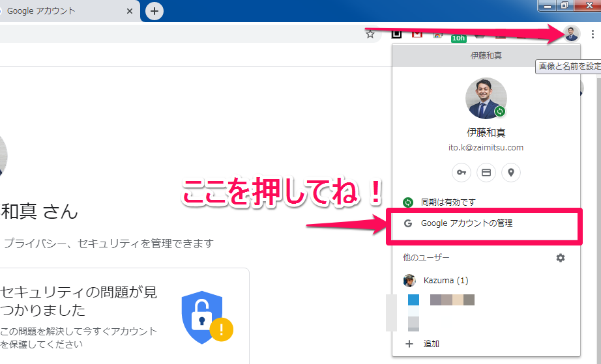
Task: Minimize the Chrome window
Action: (x=548, y=6)
